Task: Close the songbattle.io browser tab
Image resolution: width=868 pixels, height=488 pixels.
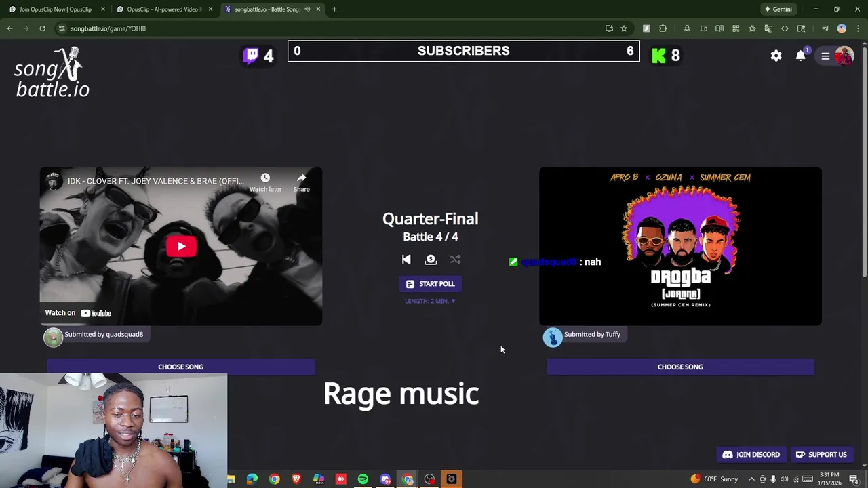Action: click(318, 9)
